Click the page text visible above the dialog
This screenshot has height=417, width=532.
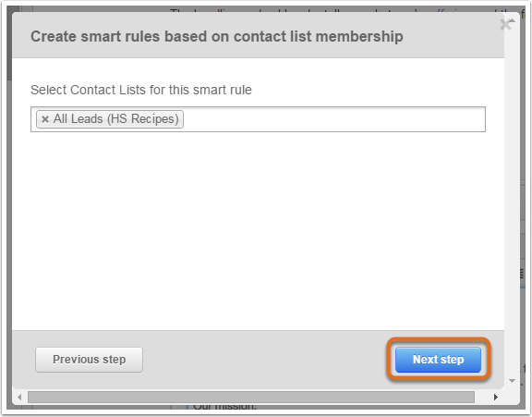[339, 12]
